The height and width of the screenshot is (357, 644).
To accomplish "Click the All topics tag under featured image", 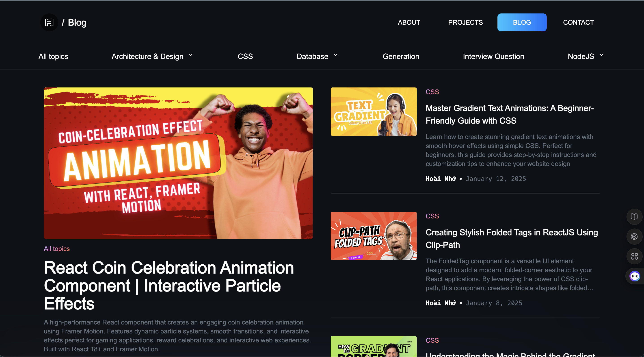I will point(57,249).
